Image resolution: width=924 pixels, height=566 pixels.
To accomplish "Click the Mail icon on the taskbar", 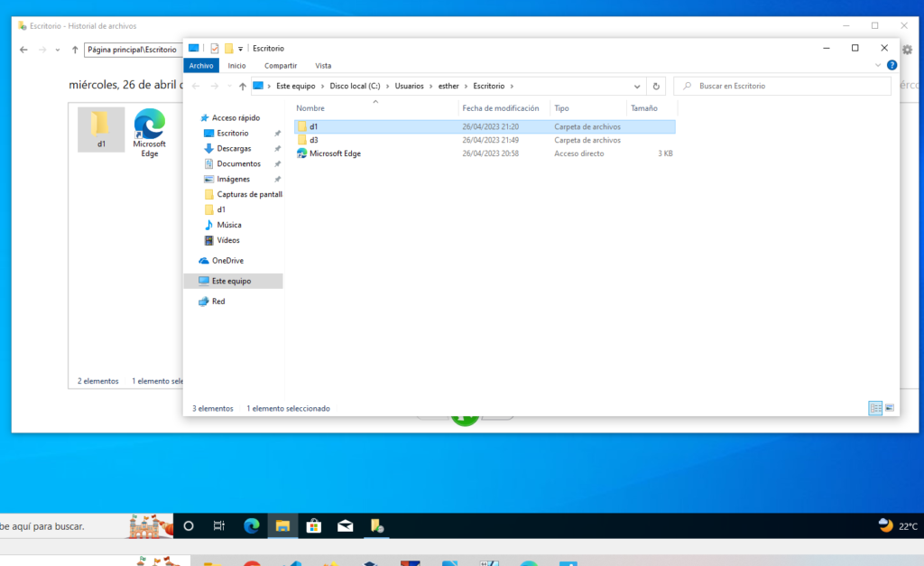I will [345, 525].
